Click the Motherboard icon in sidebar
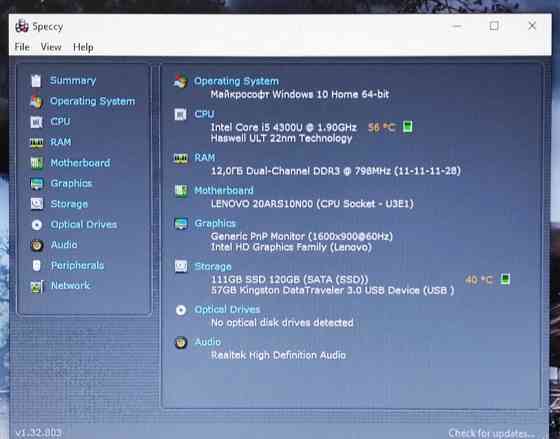 coord(36,163)
